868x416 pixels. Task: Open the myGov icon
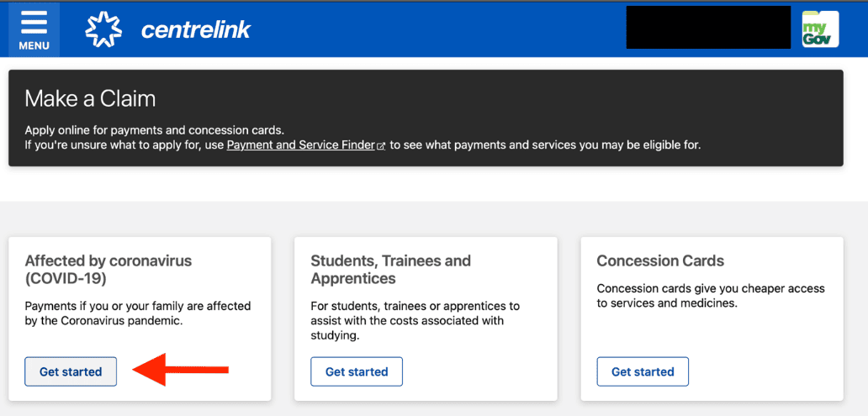coord(820,29)
